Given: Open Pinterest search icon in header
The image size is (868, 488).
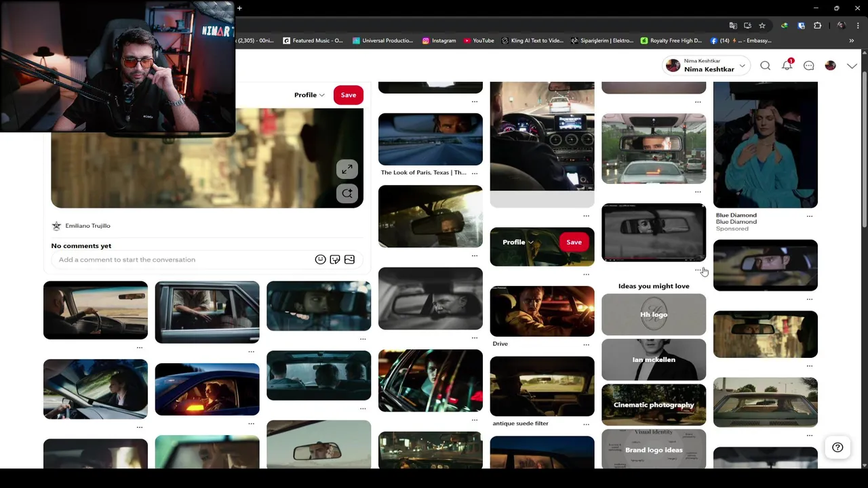Looking at the screenshot, I should click(765, 66).
